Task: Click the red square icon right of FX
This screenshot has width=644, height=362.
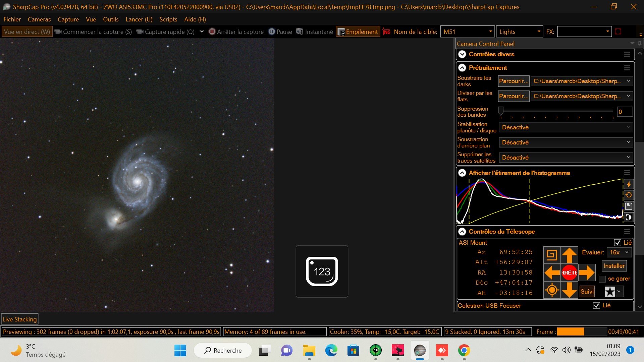Action: (x=618, y=32)
